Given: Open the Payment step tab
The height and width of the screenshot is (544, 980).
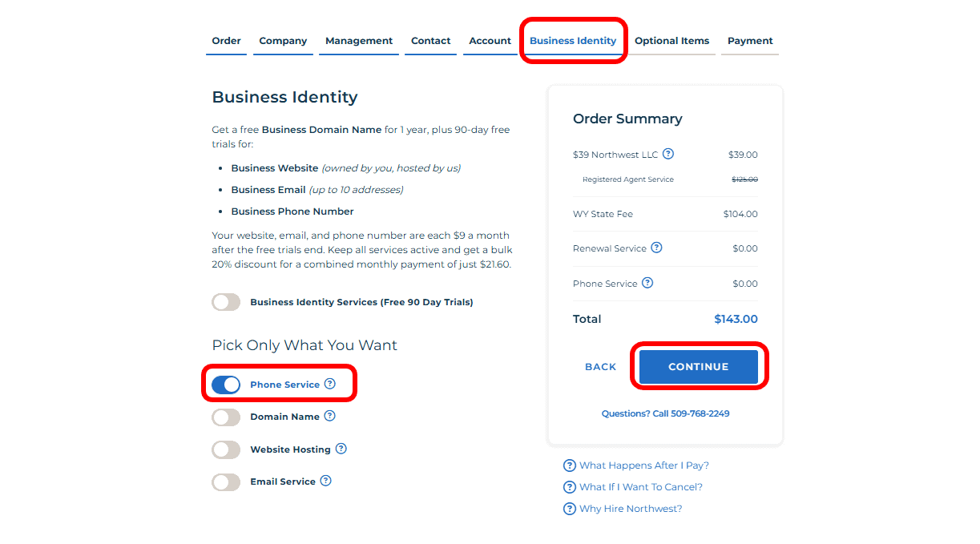Looking at the screenshot, I should click(750, 41).
